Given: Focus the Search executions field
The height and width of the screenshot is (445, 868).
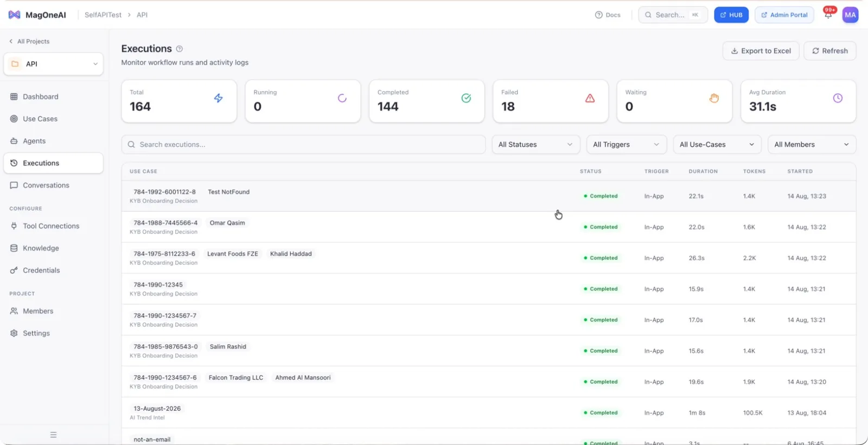Looking at the screenshot, I should (x=303, y=145).
